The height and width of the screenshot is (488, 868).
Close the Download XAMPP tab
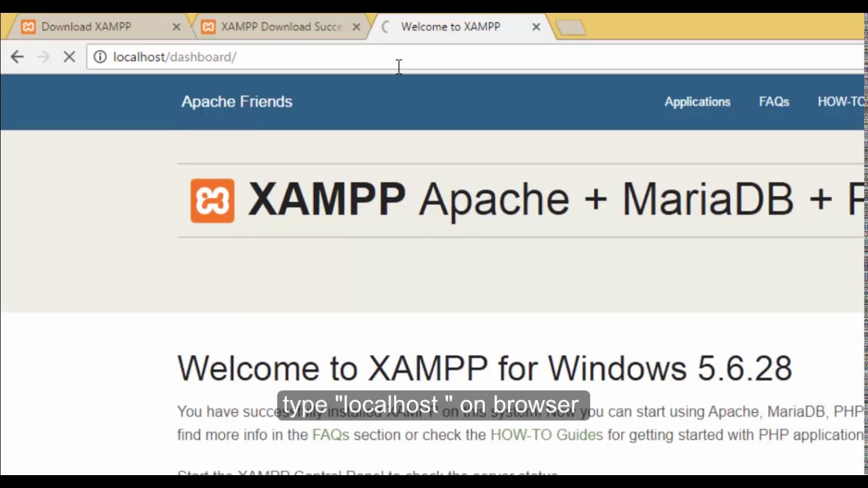[x=176, y=27]
